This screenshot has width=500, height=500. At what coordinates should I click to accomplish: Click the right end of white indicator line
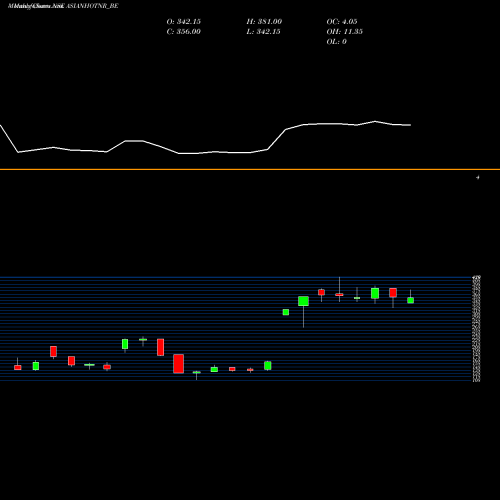pos(410,125)
